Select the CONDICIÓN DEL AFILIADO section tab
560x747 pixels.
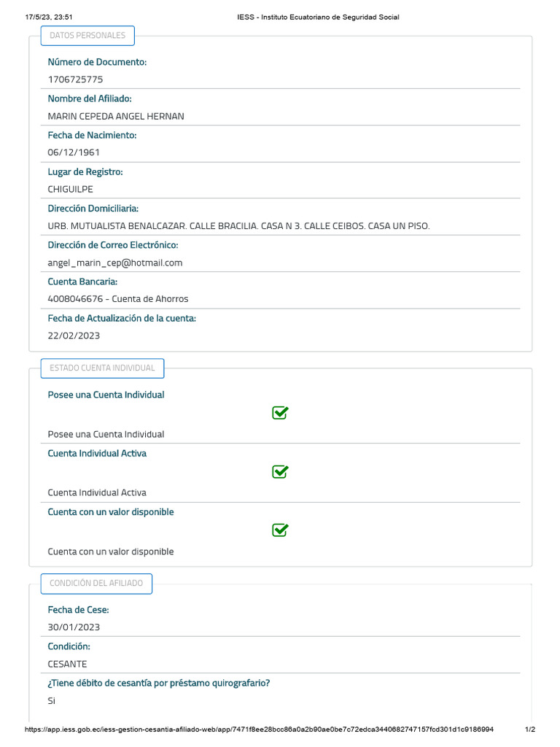(x=96, y=583)
